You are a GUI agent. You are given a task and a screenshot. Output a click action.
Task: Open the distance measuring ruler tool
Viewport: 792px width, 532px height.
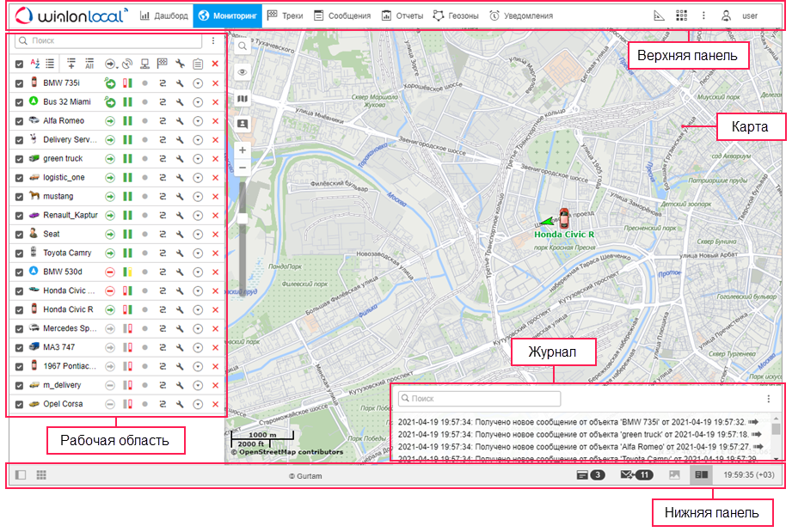[660, 15]
